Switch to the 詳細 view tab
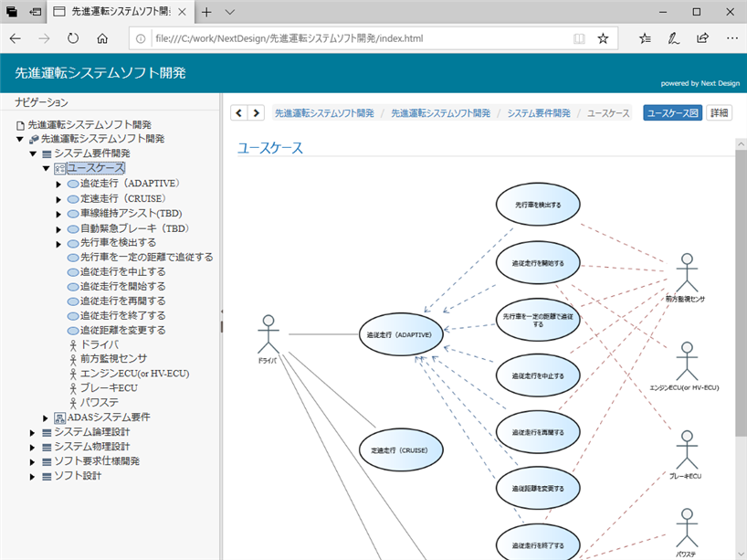 click(x=720, y=113)
